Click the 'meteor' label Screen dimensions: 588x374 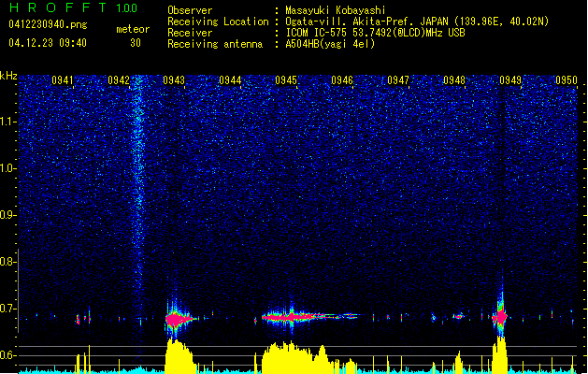[x=133, y=29]
